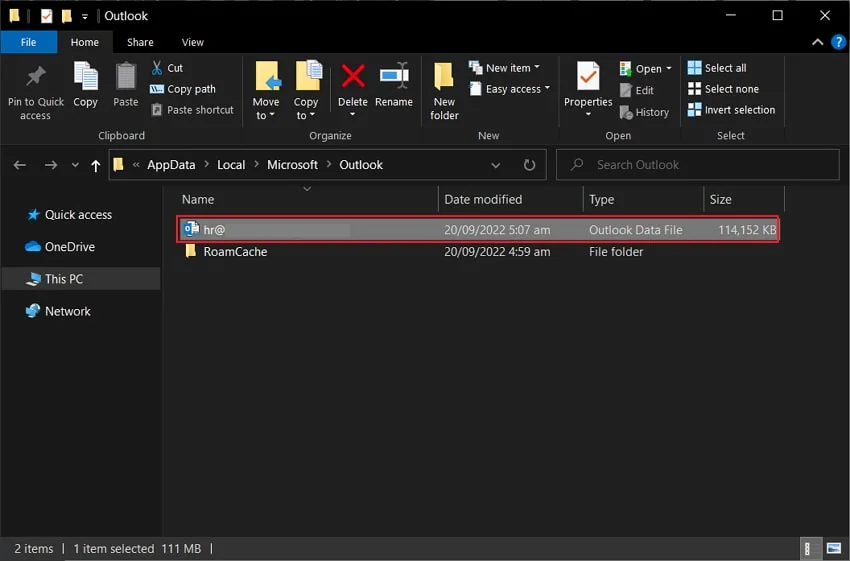Create a New folder
Screen dimensions: 850x561
pyautogui.click(x=444, y=91)
